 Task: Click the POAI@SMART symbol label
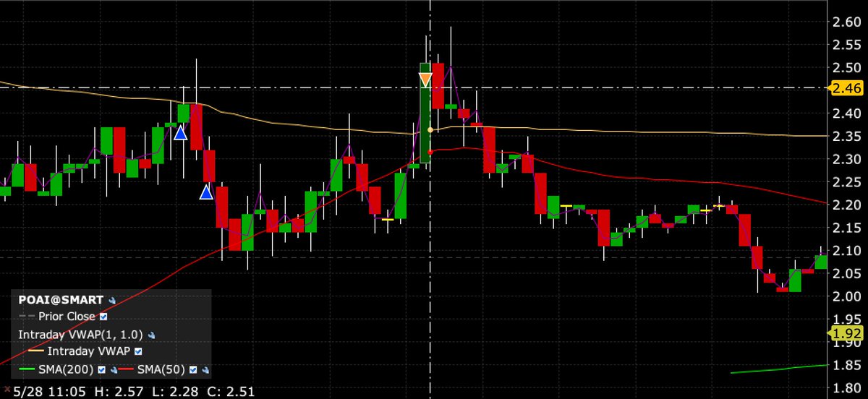61,300
